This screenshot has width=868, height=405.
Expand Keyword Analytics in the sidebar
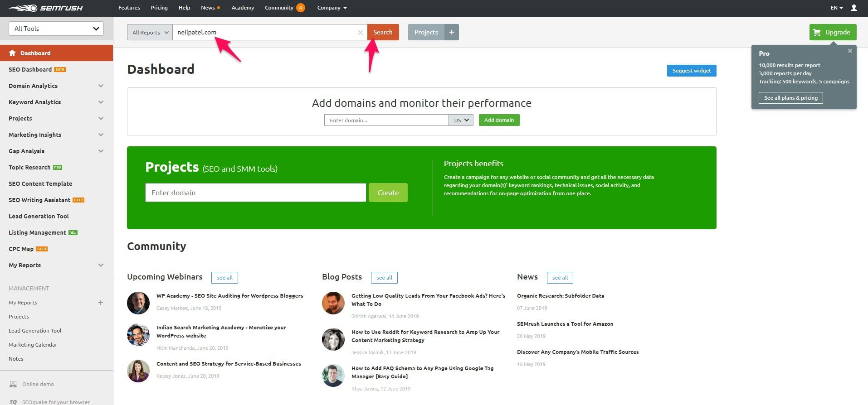101,102
